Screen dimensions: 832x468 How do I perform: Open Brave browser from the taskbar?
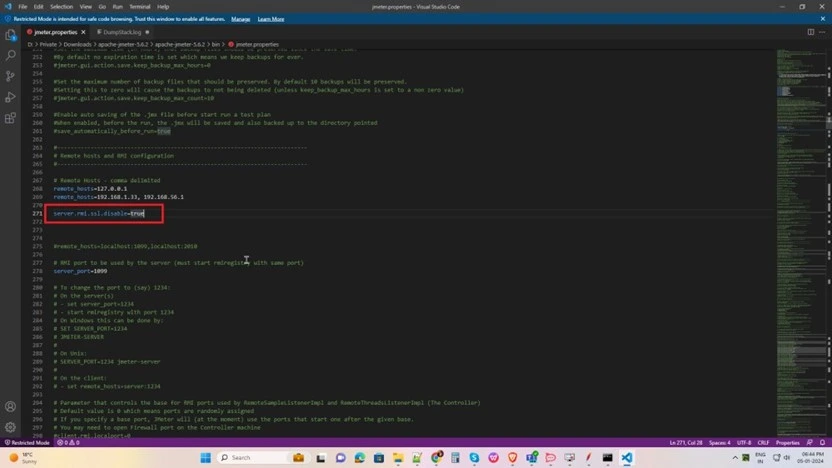512,457
